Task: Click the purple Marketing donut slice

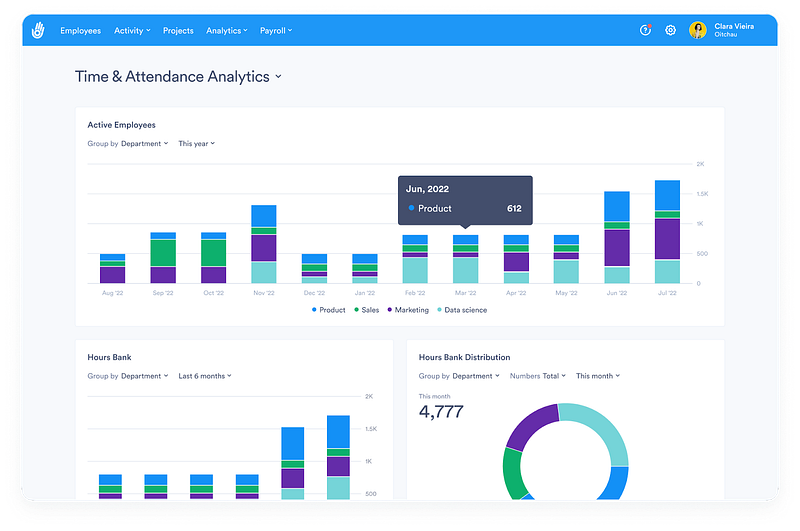Action: coord(531,425)
